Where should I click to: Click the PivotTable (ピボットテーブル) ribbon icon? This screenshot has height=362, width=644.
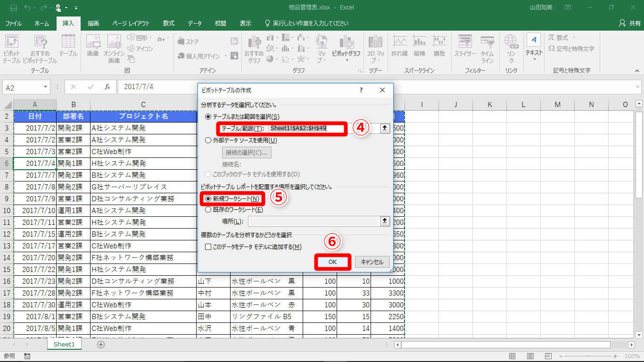pyautogui.click(x=11, y=49)
